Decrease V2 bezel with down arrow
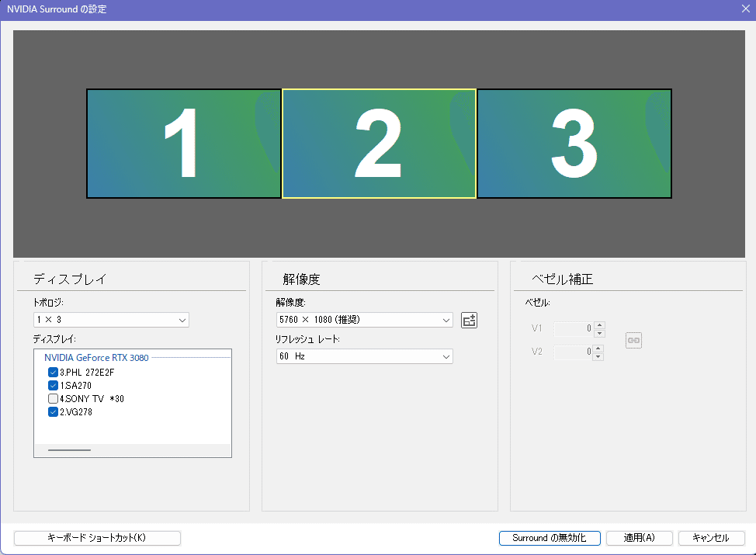Screen dimensions: 756x555 pos(598,356)
